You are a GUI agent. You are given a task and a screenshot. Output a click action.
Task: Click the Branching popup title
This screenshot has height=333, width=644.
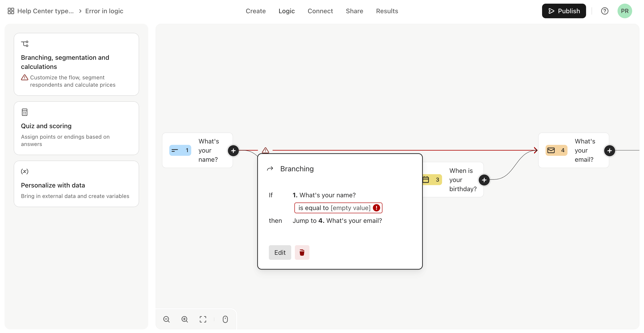coord(297,169)
